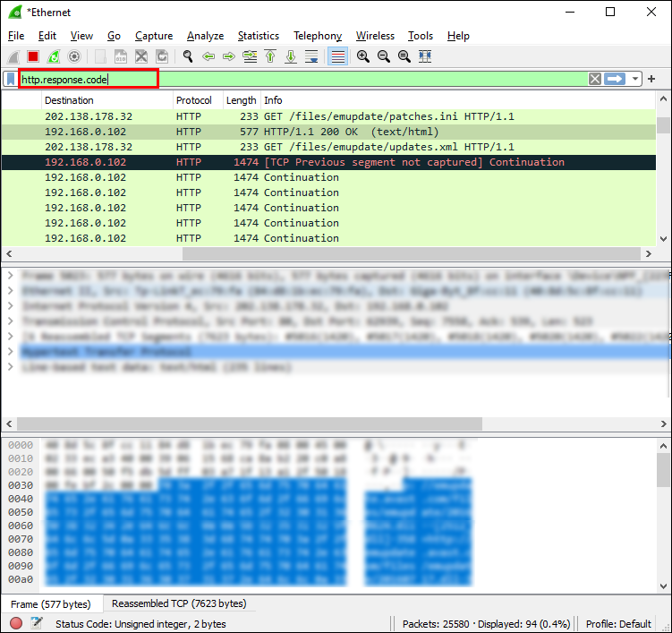Go forward to next packet arrow

point(229,56)
